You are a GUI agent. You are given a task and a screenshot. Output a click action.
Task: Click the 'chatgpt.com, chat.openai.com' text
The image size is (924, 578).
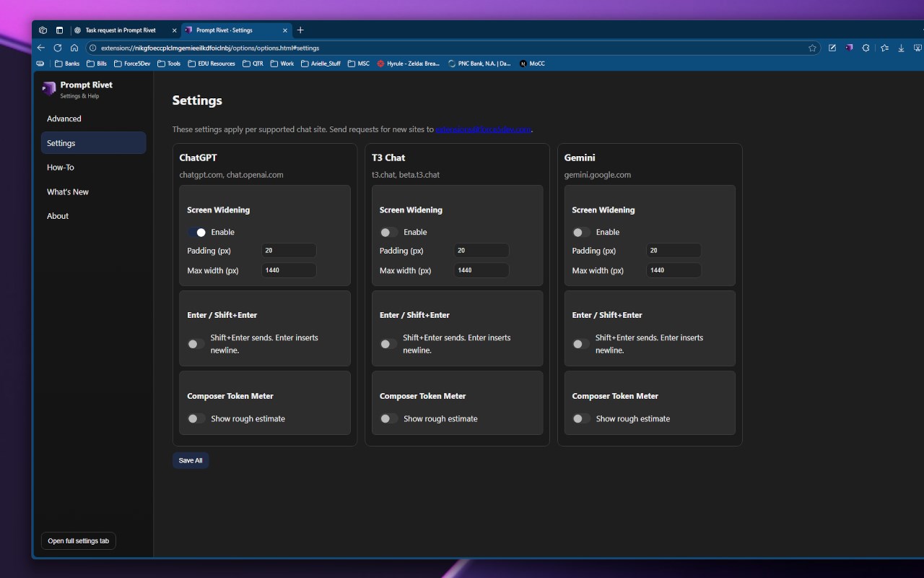(231, 175)
